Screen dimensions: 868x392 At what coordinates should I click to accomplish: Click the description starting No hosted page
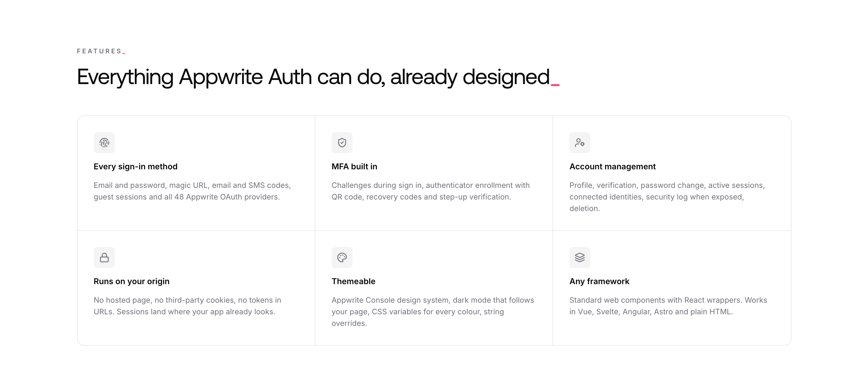pyautogui.click(x=187, y=306)
